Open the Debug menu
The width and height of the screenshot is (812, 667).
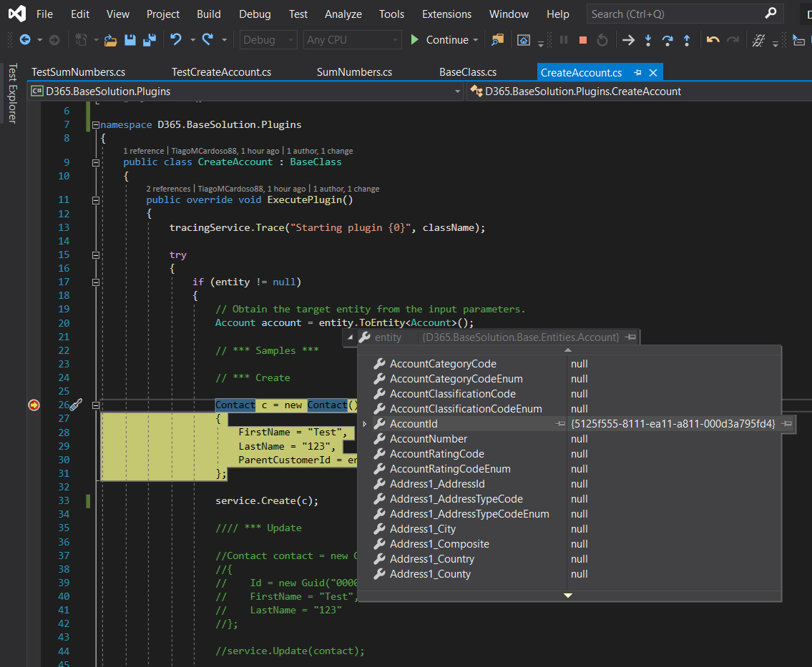[255, 14]
